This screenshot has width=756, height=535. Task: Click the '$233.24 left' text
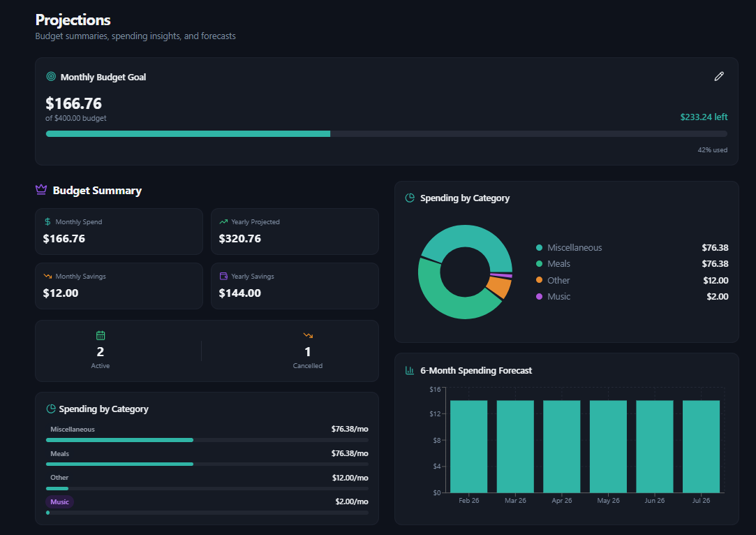click(704, 117)
